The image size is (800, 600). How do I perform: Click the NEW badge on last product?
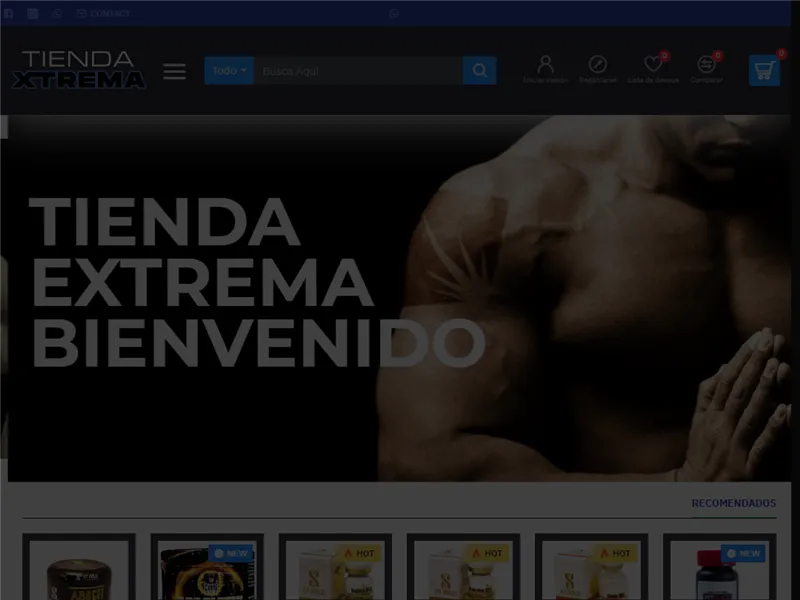click(x=744, y=551)
